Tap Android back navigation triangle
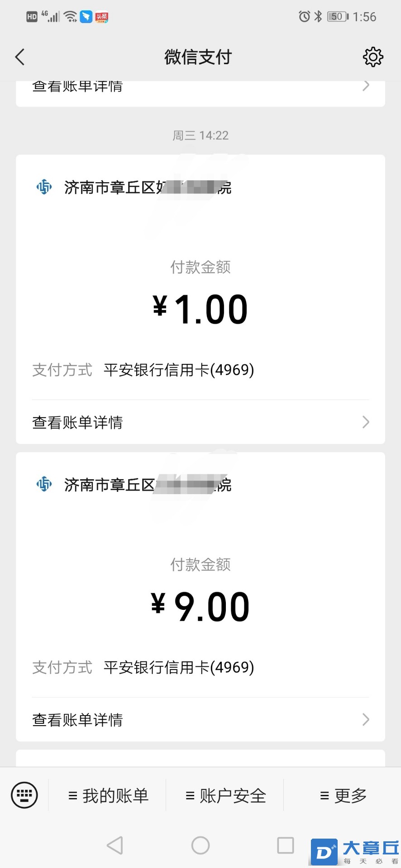The width and height of the screenshot is (401, 868). [115, 845]
